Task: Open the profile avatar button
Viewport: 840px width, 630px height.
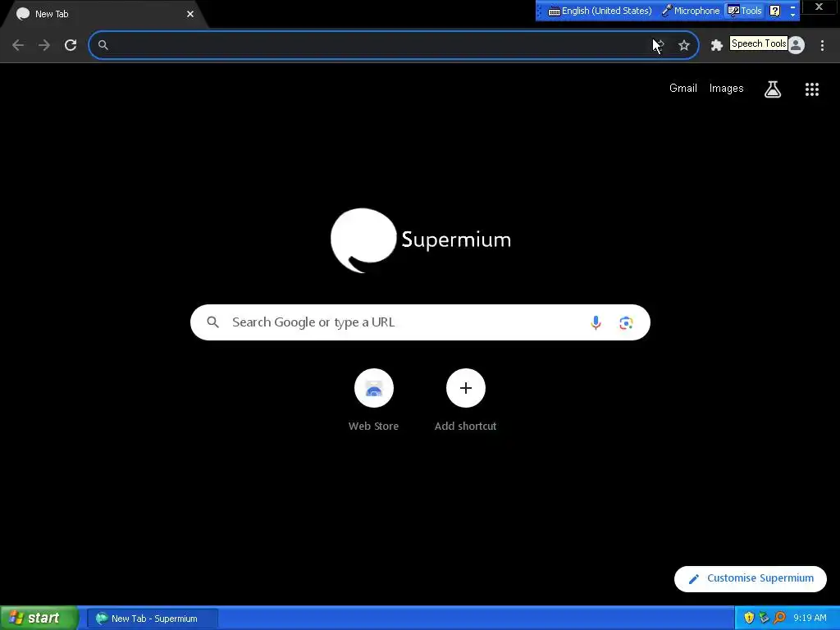Action: (x=796, y=46)
